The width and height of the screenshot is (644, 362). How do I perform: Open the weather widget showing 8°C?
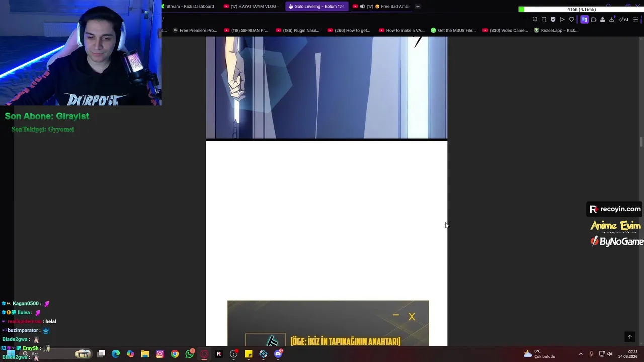539,354
